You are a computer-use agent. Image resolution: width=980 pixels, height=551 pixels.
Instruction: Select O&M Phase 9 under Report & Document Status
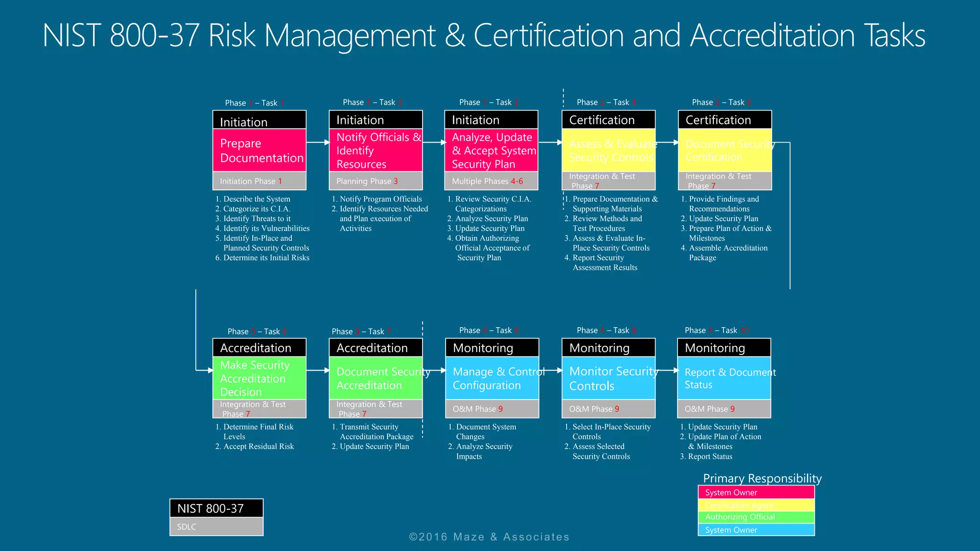724,409
